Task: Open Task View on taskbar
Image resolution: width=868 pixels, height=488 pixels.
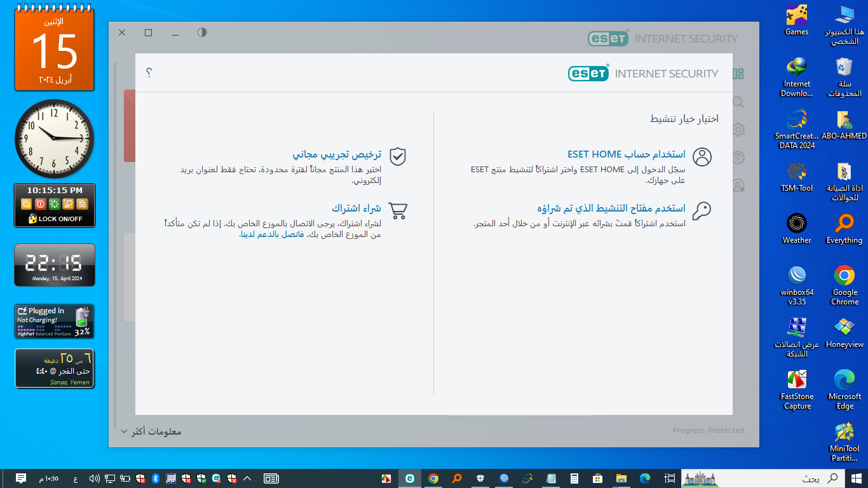Action: pyautogui.click(x=669, y=478)
